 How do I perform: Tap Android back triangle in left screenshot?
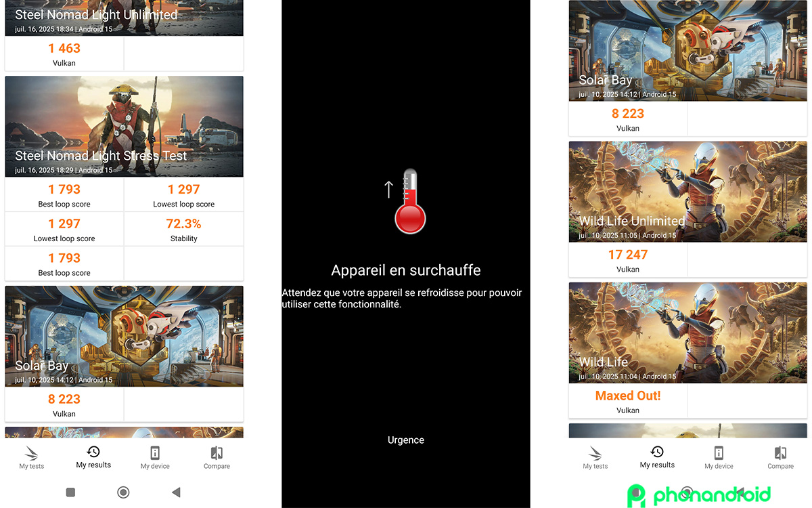pos(176,492)
